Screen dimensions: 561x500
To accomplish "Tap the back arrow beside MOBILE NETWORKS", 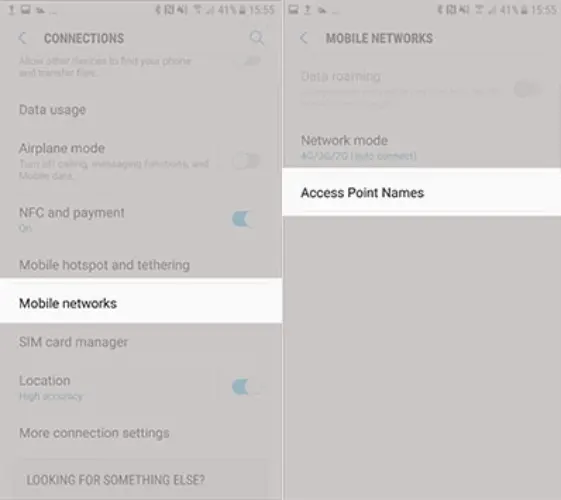I will coord(304,38).
